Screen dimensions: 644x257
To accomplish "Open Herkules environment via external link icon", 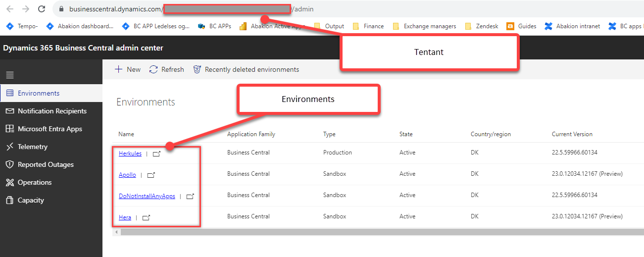I will pyautogui.click(x=156, y=154).
